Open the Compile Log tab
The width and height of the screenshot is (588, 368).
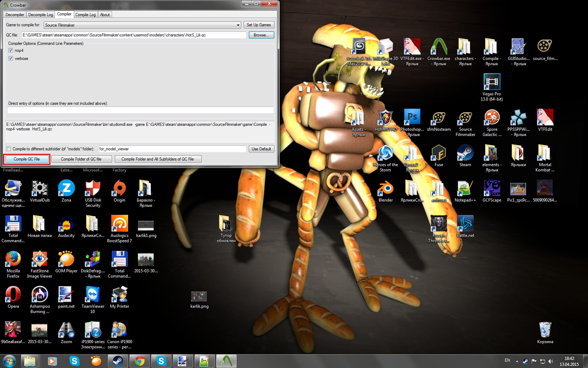(x=85, y=15)
